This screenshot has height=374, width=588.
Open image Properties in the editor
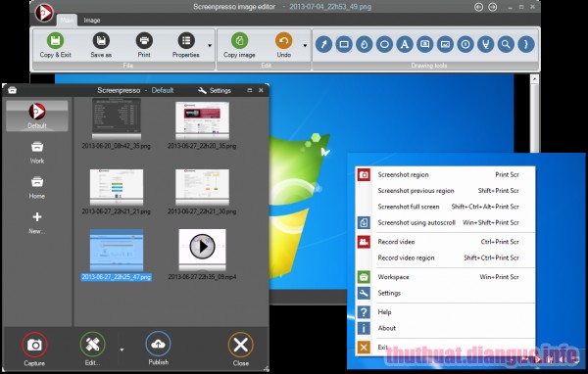click(186, 45)
